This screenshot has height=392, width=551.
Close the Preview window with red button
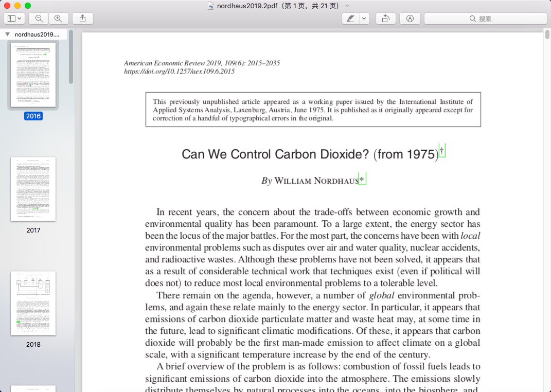7,6
